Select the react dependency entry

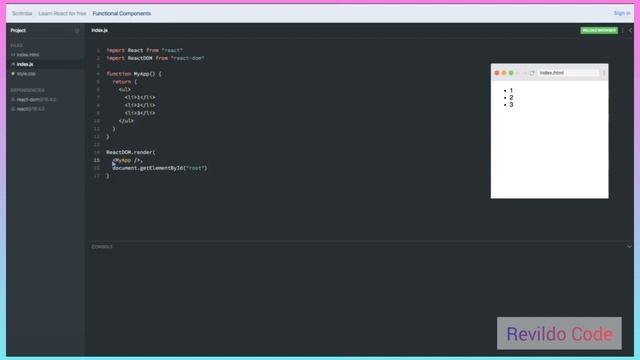[30, 109]
